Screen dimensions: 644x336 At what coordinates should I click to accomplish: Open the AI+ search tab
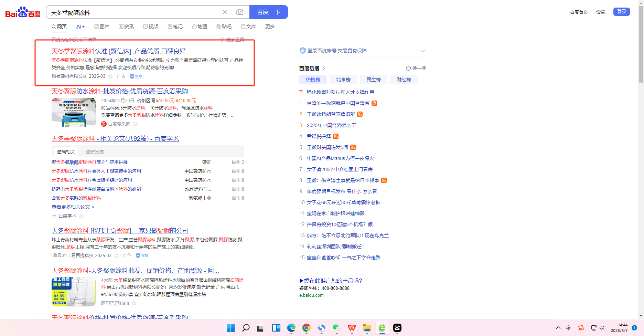point(80,27)
